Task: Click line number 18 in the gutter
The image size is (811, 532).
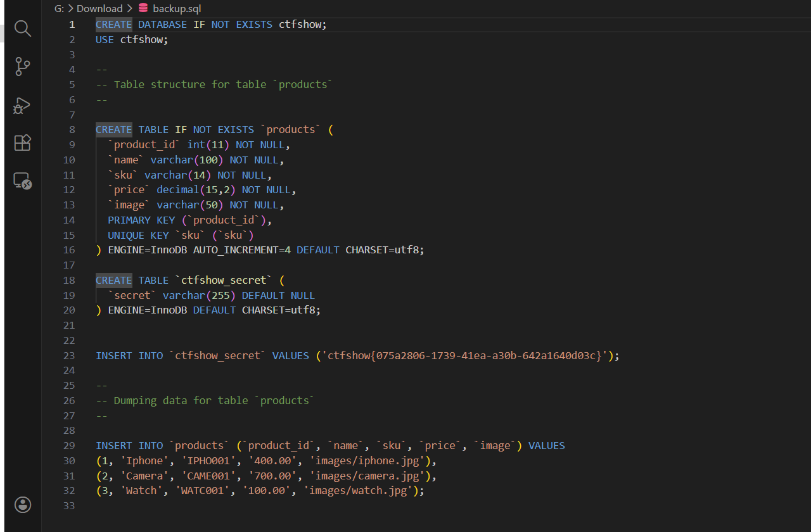Action: 69,281
